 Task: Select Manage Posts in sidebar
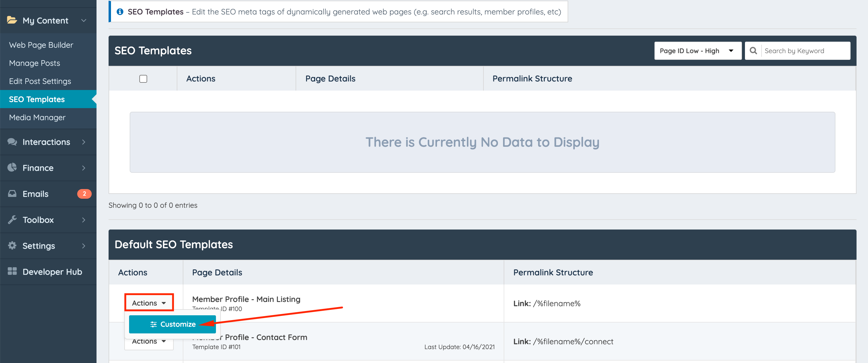pos(34,63)
